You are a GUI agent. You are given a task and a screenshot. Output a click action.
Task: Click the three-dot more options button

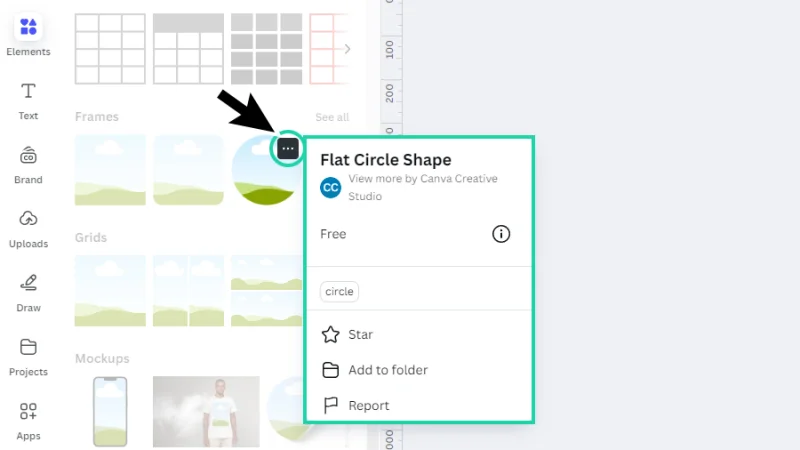288,149
